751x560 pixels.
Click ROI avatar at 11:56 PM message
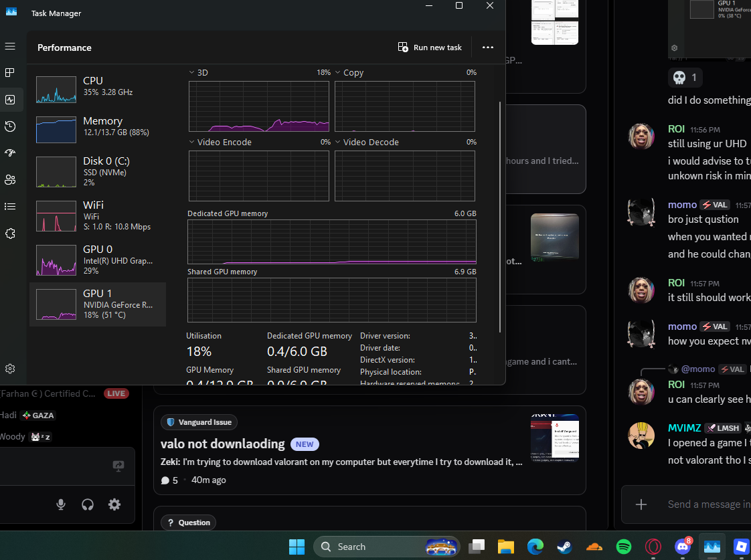pyautogui.click(x=641, y=136)
